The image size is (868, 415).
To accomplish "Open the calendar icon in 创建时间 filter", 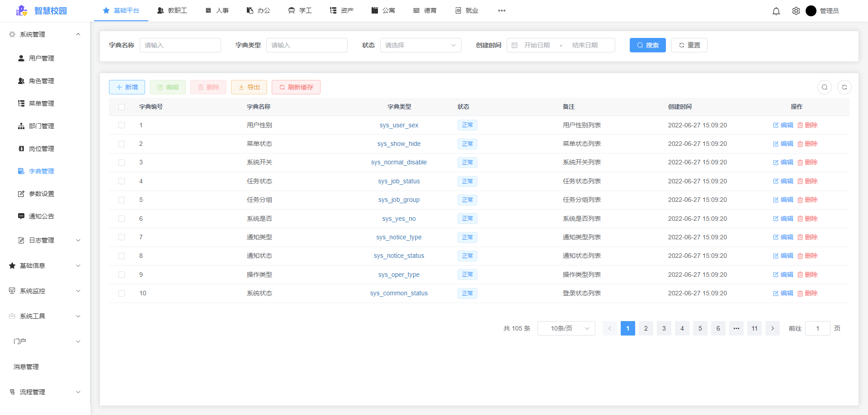I will click(x=515, y=45).
